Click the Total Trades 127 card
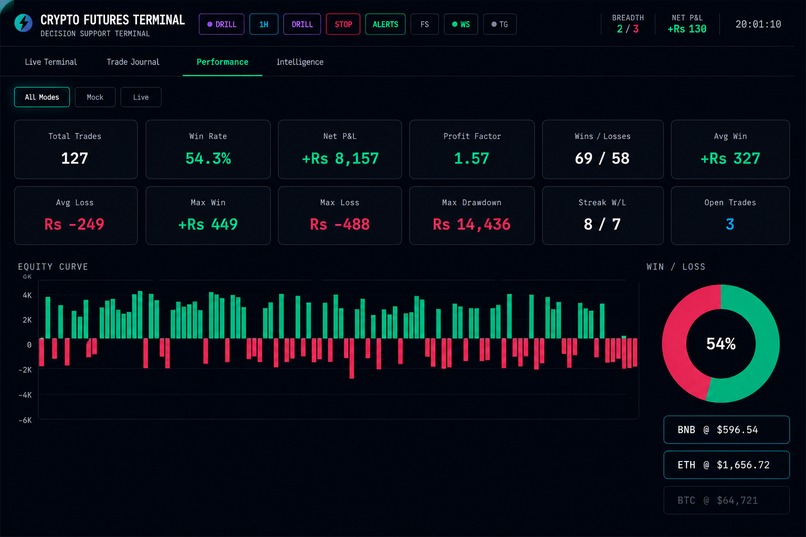 pyautogui.click(x=76, y=149)
